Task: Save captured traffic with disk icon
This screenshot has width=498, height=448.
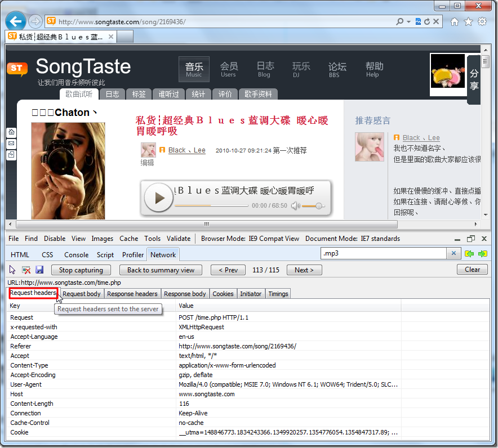Action: tap(39, 270)
